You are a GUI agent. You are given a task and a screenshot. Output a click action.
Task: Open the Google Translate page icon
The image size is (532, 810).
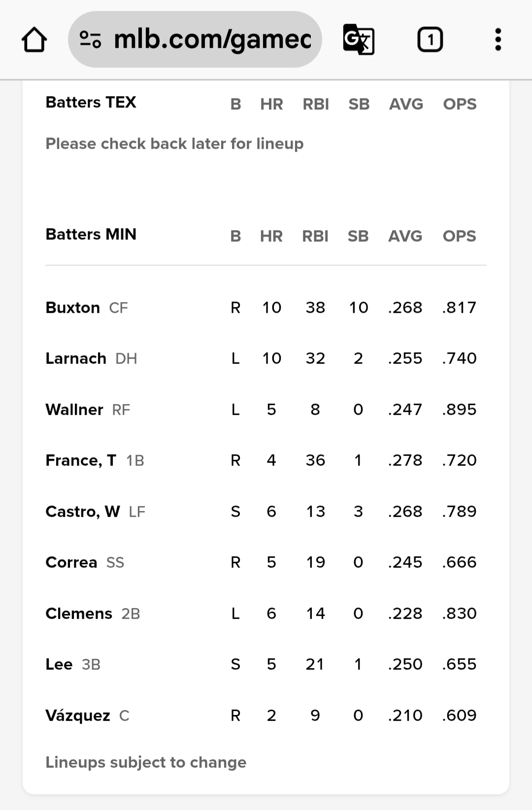pyautogui.click(x=358, y=39)
